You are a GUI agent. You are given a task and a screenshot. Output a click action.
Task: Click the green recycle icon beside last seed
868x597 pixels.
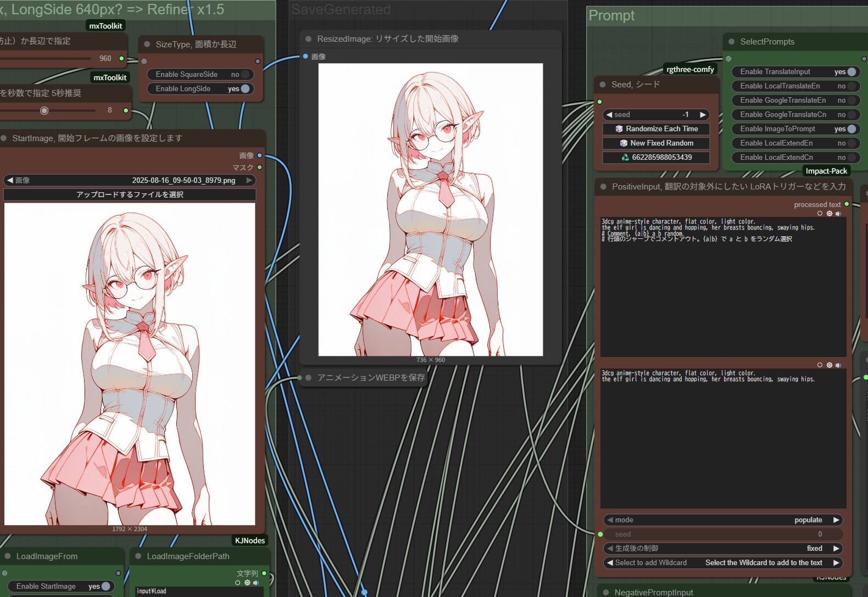(625, 158)
